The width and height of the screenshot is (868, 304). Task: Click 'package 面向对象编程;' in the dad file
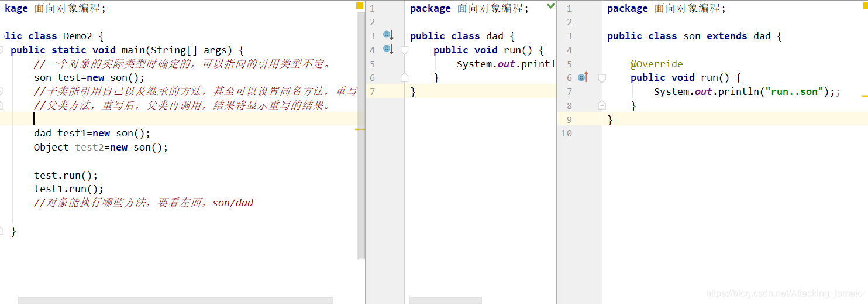tap(470, 8)
